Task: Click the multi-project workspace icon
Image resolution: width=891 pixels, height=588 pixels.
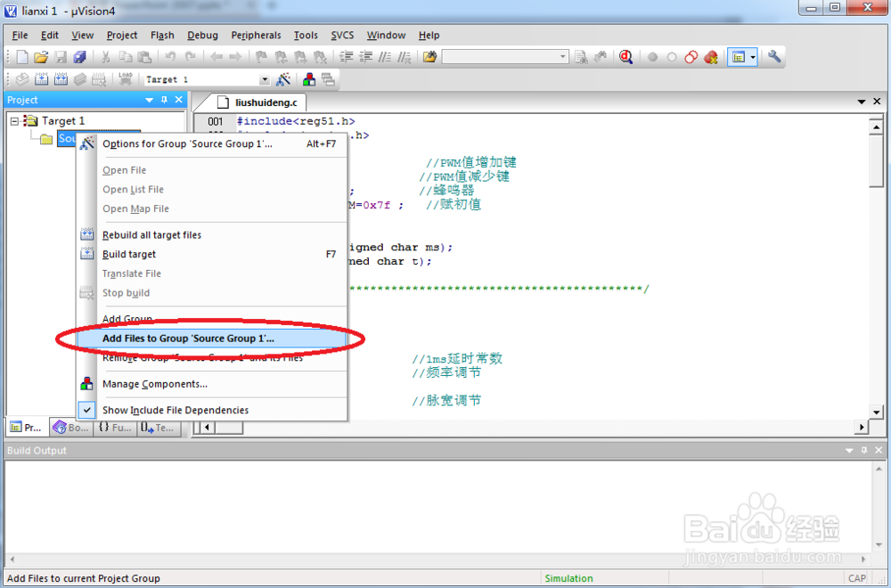Action: pyautogui.click(x=328, y=79)
